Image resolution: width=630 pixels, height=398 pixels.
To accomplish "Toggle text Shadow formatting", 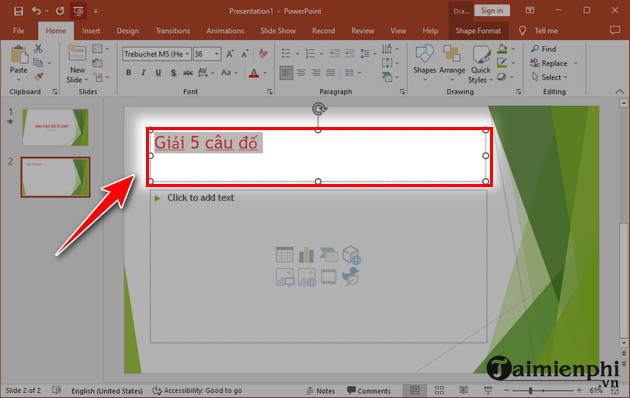I will [x=173, y=73].
